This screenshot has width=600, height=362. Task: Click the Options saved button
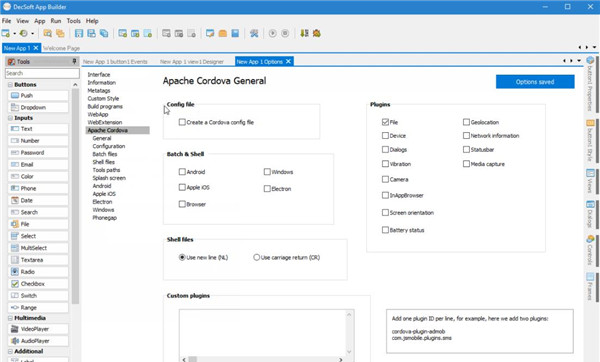click(x=535, y=82)
